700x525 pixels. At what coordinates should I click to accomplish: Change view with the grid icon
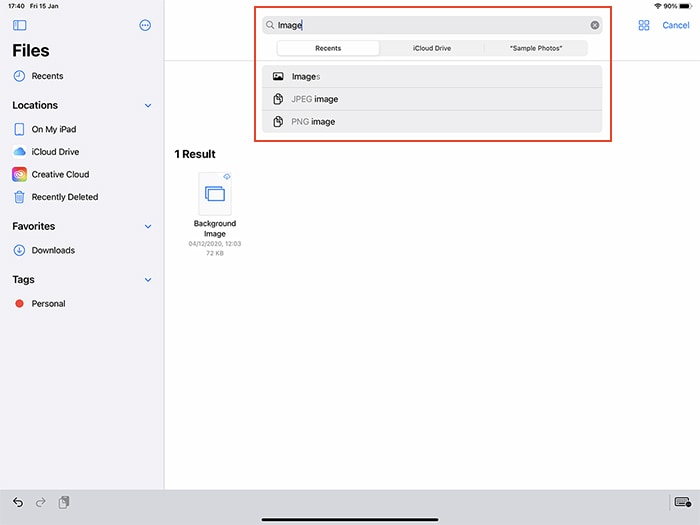644,25
